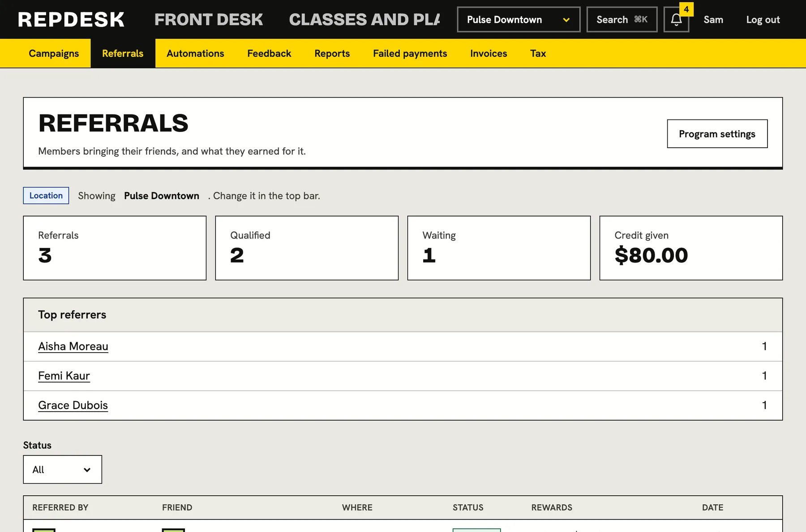The height and width of the screenshot is (532, 806).
Task: Click the Referrals count card
Action: [x=115, y=248]
